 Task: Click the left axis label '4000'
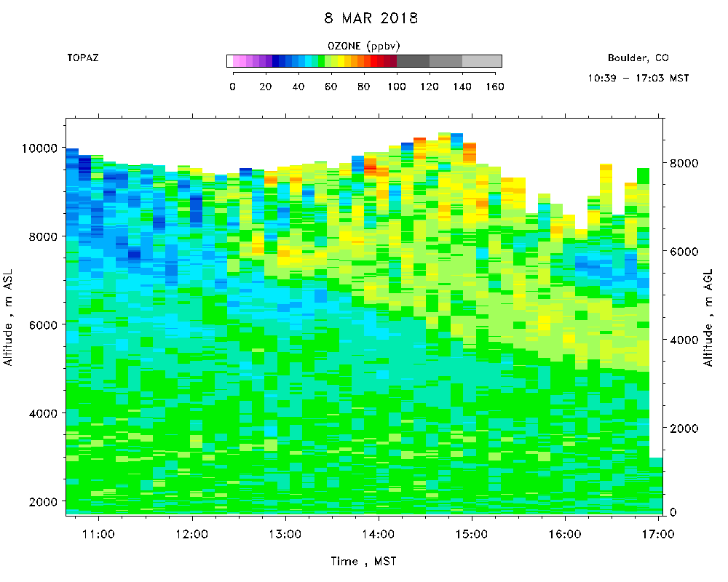(43, 413)
